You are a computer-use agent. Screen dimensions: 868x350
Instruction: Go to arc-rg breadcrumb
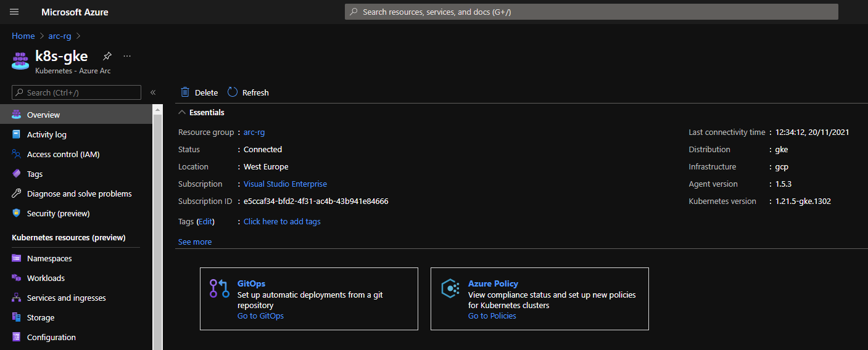click(60, 36)
